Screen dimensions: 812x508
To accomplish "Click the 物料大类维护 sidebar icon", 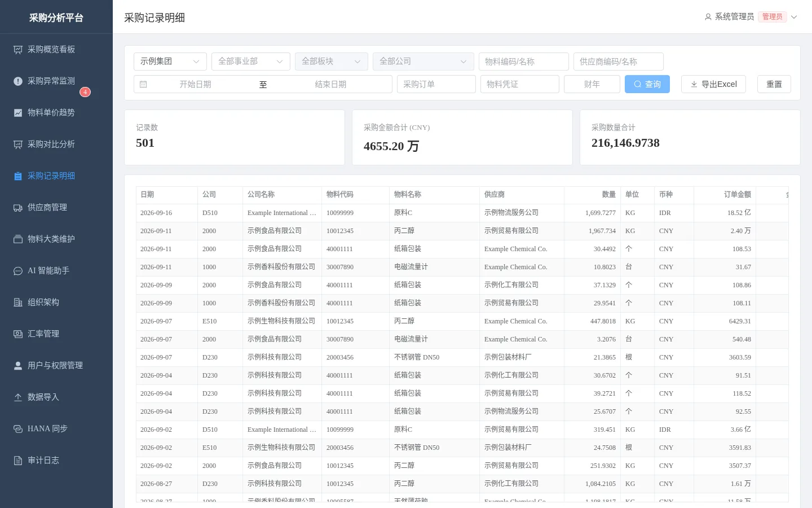I will click(x=18, y=239).
